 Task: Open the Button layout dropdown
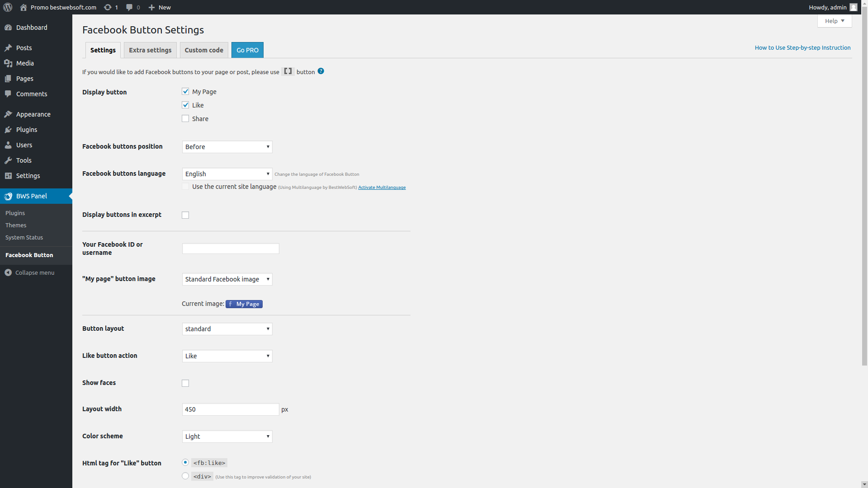coord(227,329)
